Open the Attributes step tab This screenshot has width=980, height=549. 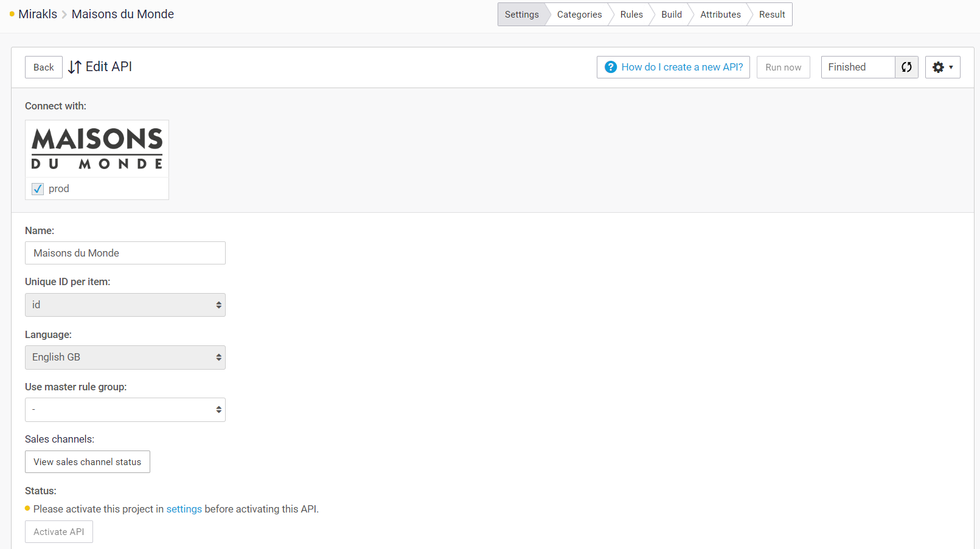(x=720, y=15)
